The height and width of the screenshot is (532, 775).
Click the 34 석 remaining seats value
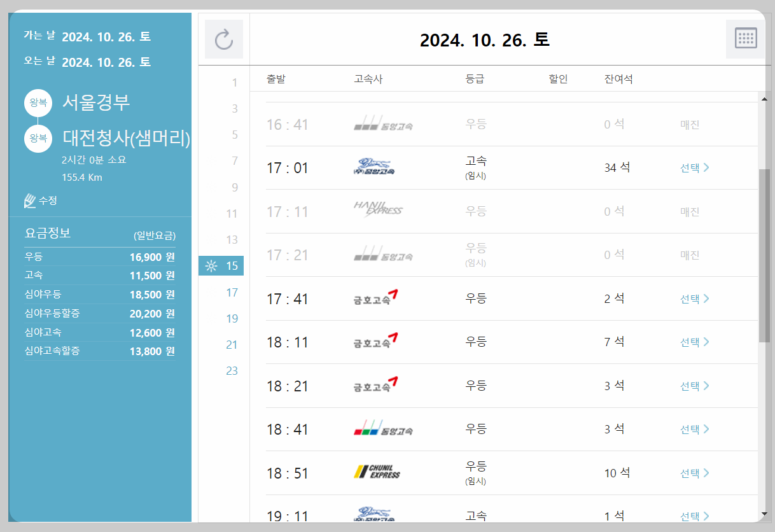pyautogui.click(x=617, y=167)
